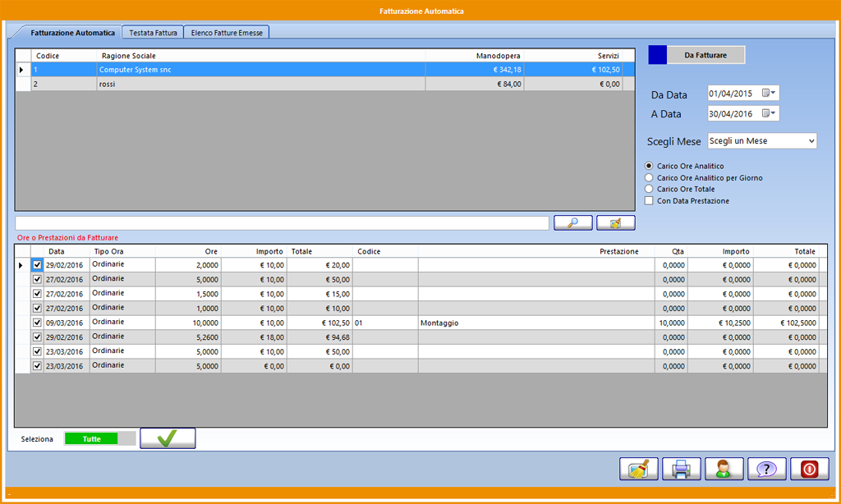
Task: Uncheck the 27/02/2016 row with 1,5000 hours
Action: click(x=37, y=294)
